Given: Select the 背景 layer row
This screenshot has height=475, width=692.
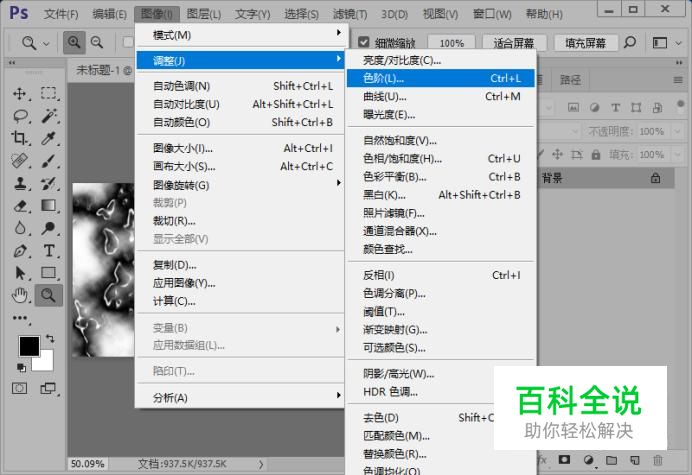Looking at the screenshot, I should pos(606,178).
